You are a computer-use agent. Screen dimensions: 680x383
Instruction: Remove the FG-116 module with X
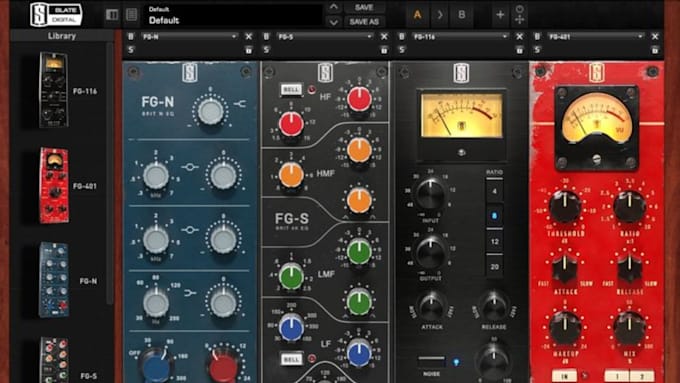coord(520,37)
